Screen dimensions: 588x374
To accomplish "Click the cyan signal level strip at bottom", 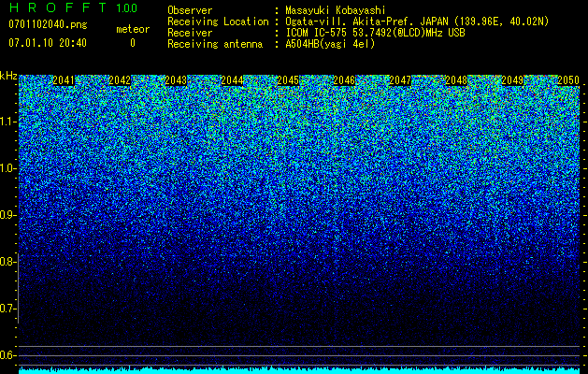I will point(299,370).
